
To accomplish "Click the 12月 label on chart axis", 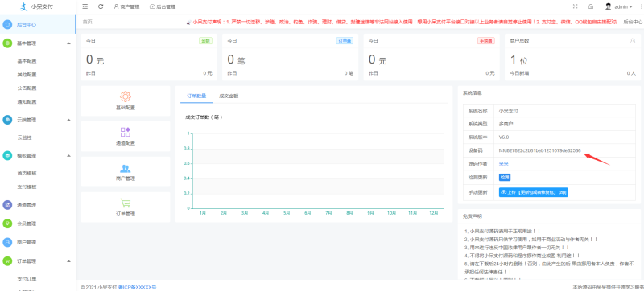I will click(433, 213).
